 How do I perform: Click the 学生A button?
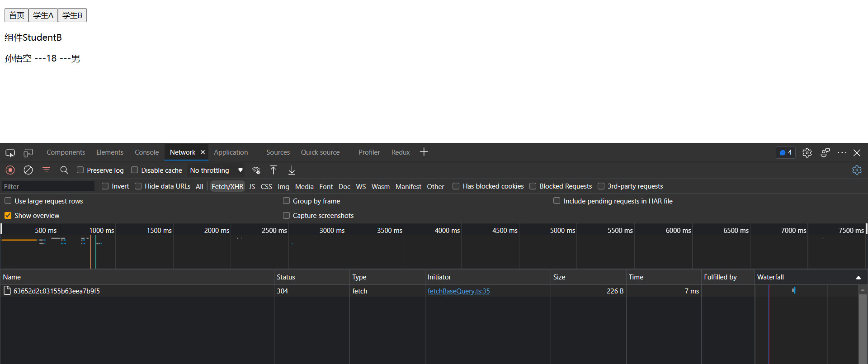click(43, 15)
